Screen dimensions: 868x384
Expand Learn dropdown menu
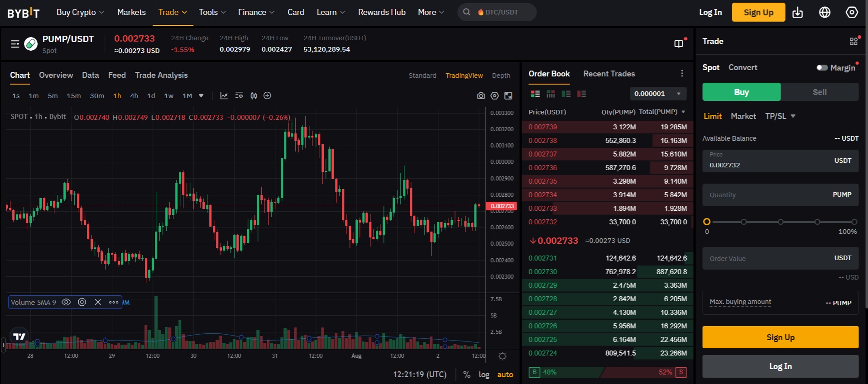click(x=331, y=12)
